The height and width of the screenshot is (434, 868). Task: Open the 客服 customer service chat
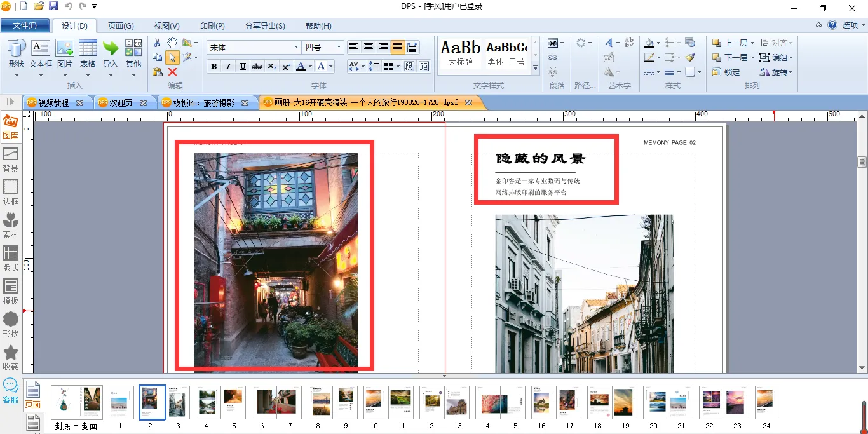point(11,391)
